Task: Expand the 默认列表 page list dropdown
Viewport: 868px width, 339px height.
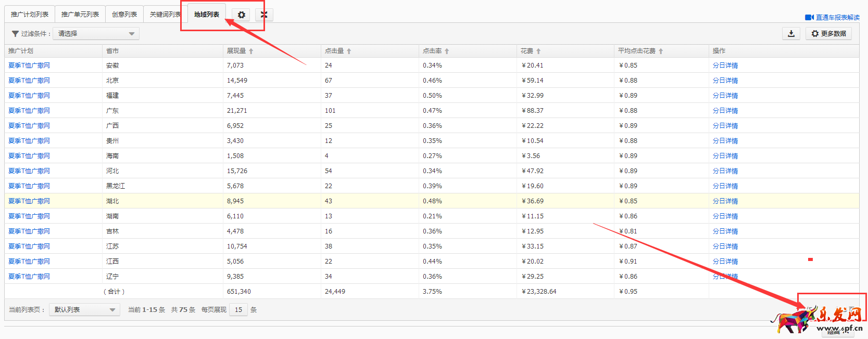Action: pyautogui.click(x=84, y=310)
